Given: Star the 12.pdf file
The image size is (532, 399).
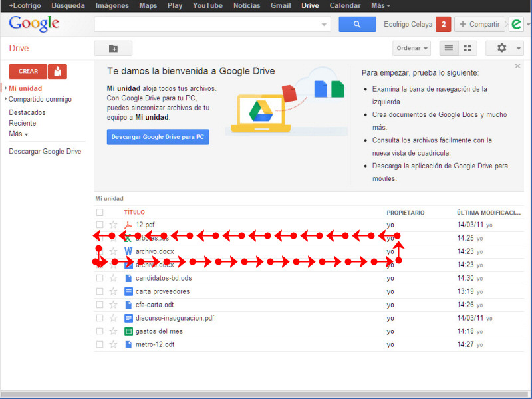Looking at the screenshot, I should point(113,225).
